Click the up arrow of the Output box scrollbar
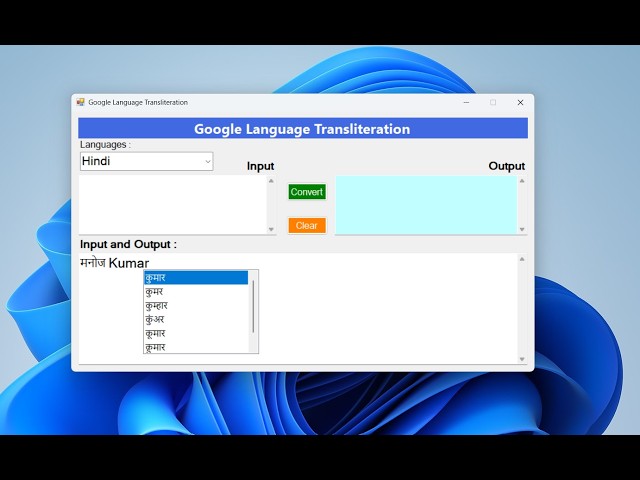This screenshot has width=640, height=480. pyautogui.click(x=522, y=180)
